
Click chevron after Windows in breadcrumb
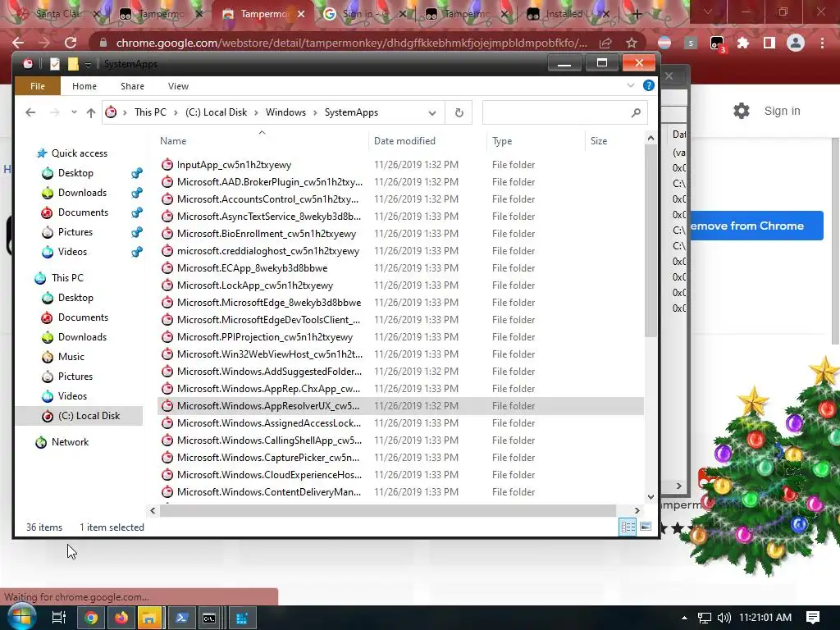[315, 112]
